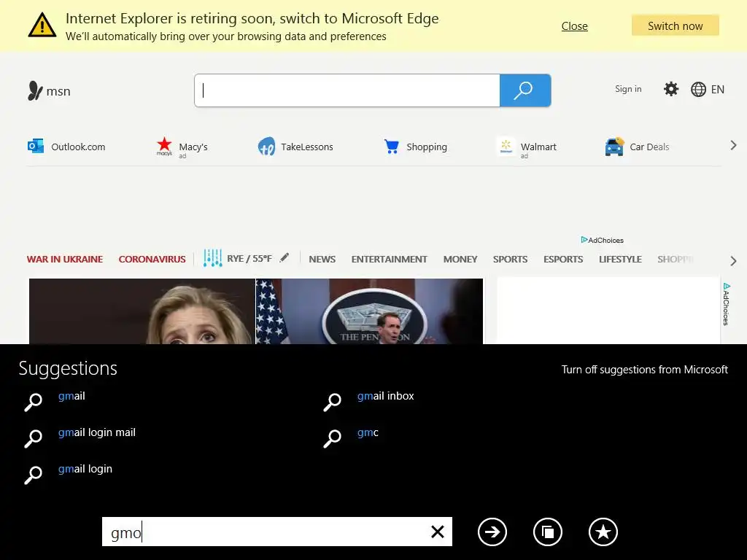Focus the MSN web search box
Image resolution: width=747 pixels, height=560 pixels.
point(347,90)
